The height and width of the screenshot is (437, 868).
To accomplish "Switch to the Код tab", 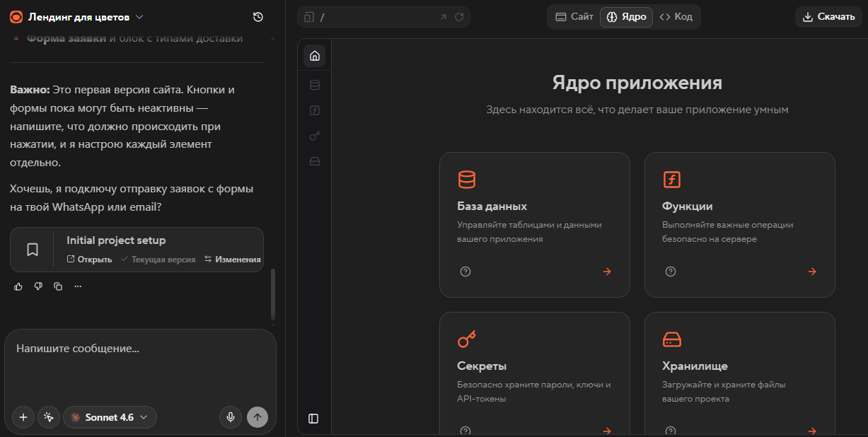I will (676, 17).
